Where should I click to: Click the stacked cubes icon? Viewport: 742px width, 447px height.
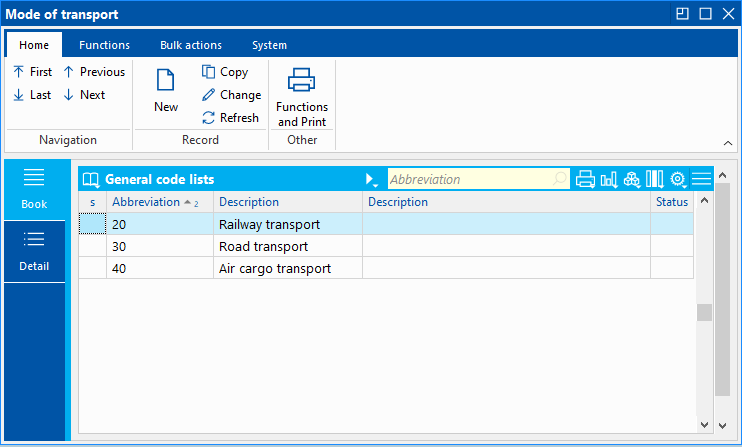coord(631,179)
